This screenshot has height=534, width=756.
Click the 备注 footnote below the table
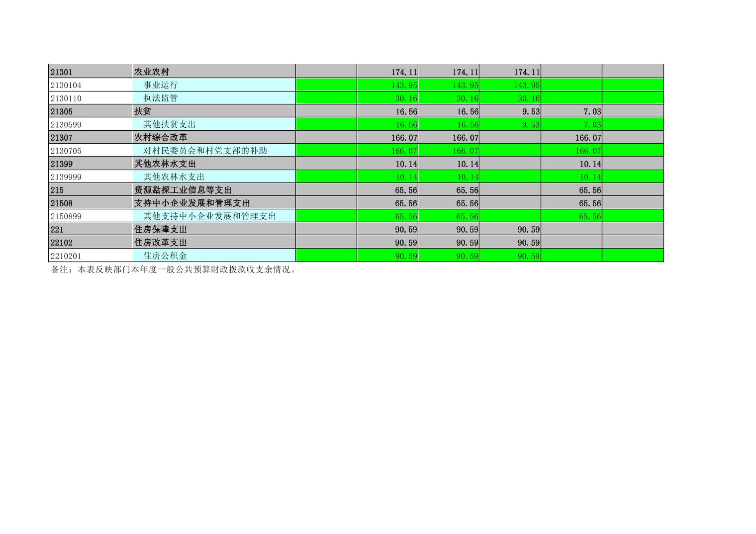click(174, 270)
